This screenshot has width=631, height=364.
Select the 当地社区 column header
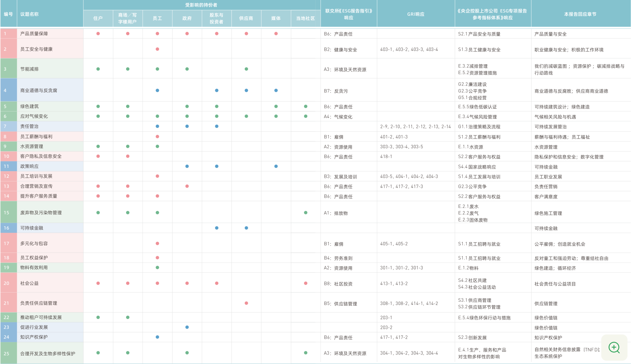pyautogui.click(x=305, y=18)
